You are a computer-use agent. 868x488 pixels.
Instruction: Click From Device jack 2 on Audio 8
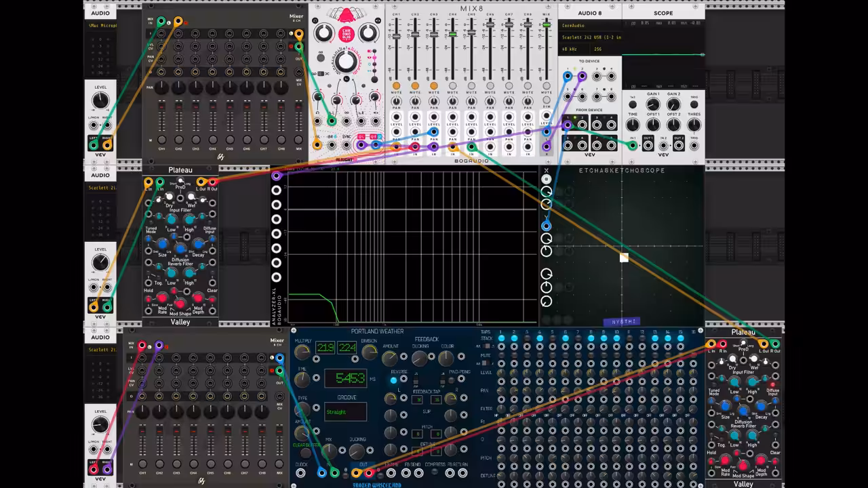pos(582,125)
